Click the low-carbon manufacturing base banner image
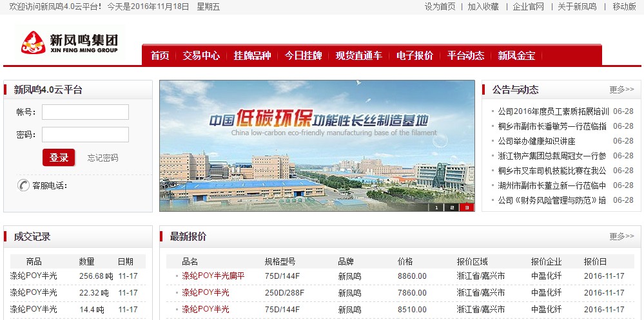644x320 pixels. (x=317, y=146)
